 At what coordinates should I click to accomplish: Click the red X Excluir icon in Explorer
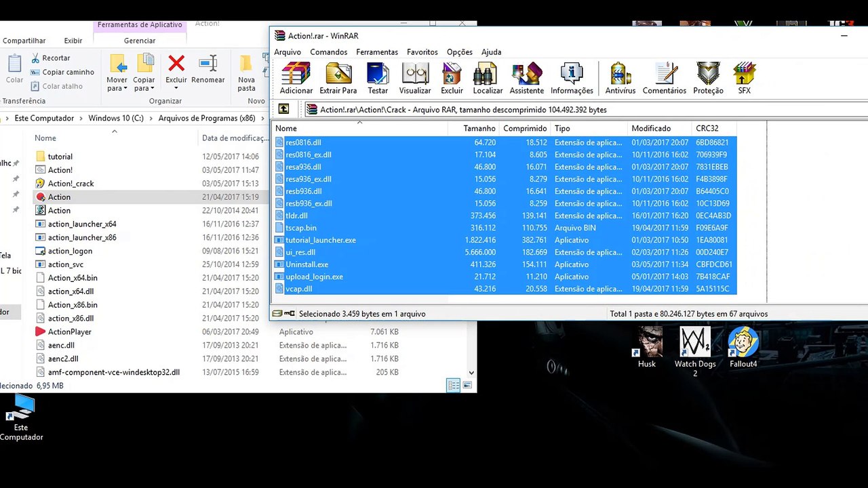(x=176, y=64)
